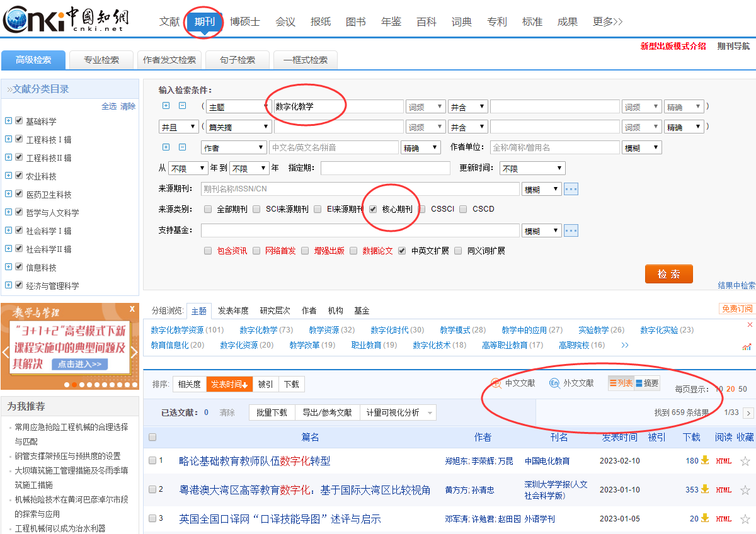Go to the next results page arrow
The image size is (756, 534).
point(748,413)
